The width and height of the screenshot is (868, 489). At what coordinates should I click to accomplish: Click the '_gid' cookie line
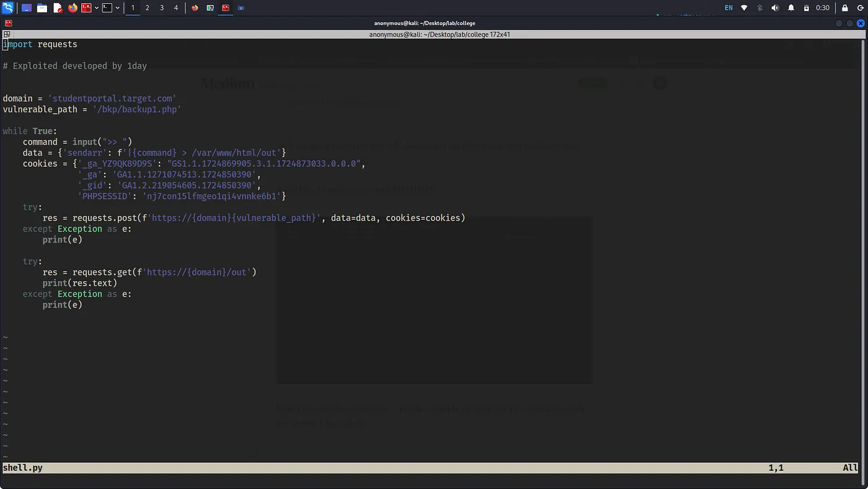169,186
